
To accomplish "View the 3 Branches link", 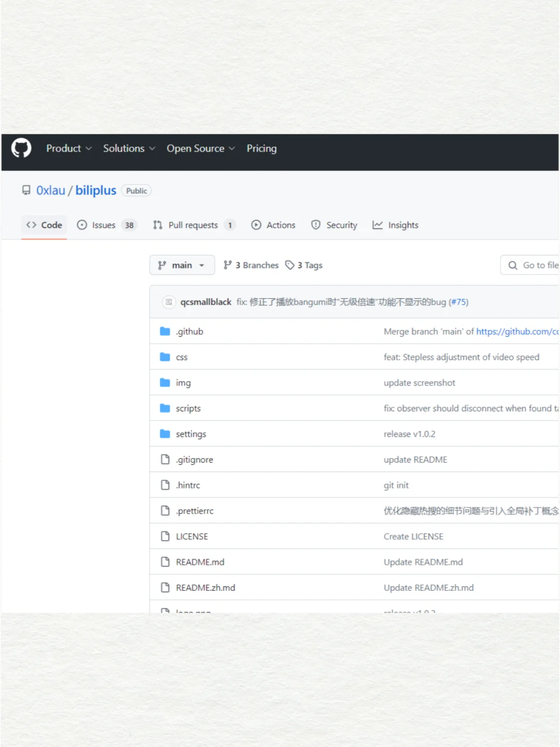I will (251, 265).
